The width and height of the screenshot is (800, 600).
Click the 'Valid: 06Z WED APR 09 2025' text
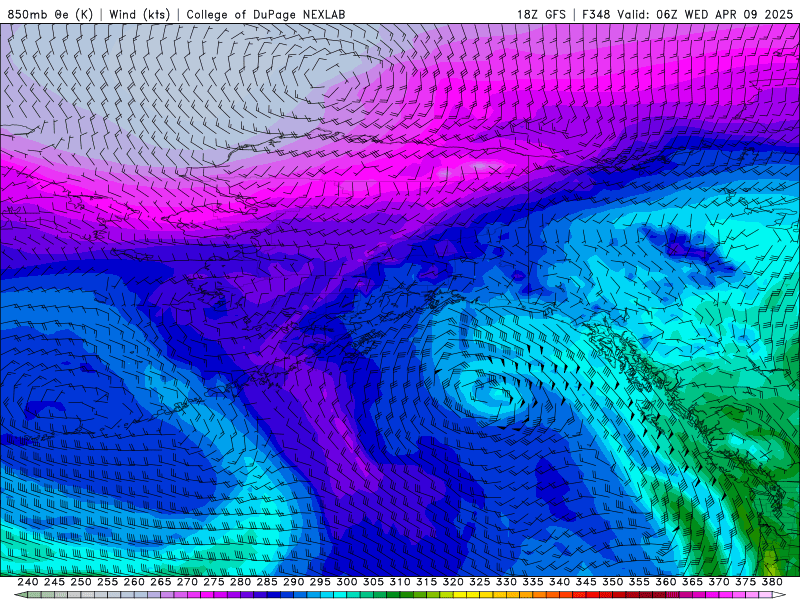705,14
